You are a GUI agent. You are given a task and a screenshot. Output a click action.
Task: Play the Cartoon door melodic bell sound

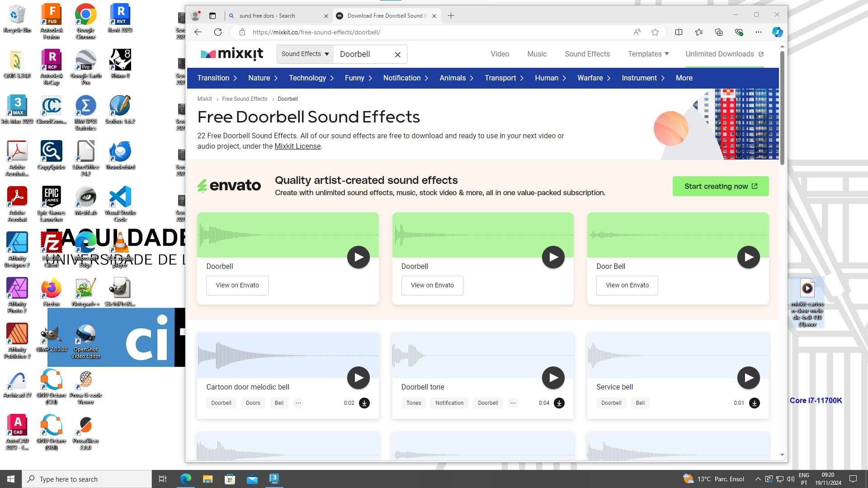click(359, 378)
